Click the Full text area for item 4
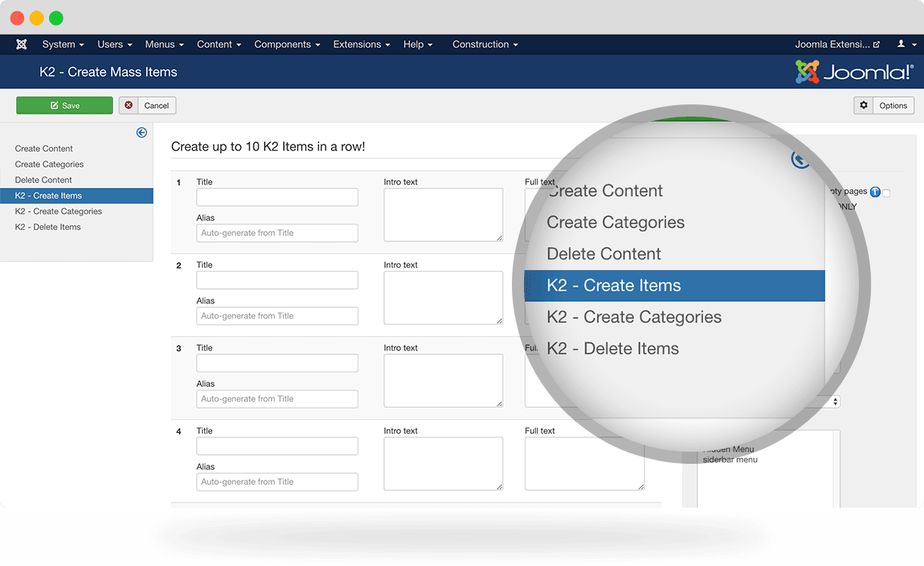924x566 pixels. point(584,464)
